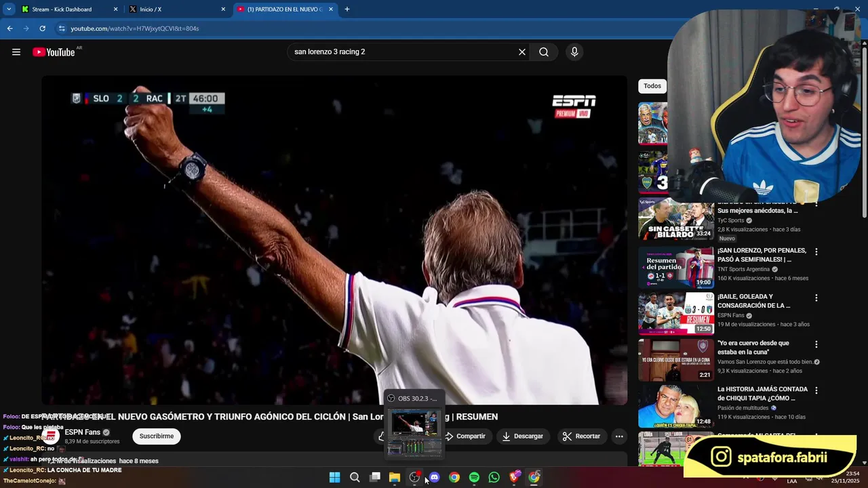Reload the page with the refresh icon
Screen dimensions: 868x488
click(x=42, y=28)
